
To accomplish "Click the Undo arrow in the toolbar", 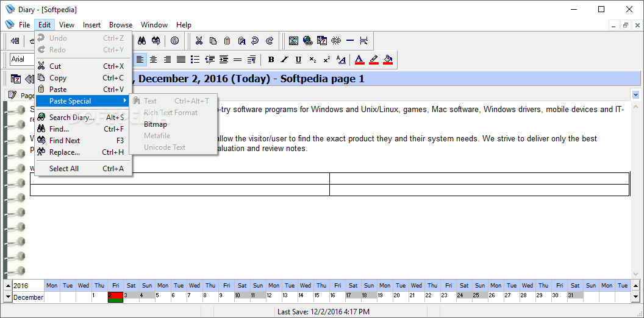I will pyautogui.click(x=255, y=41).
